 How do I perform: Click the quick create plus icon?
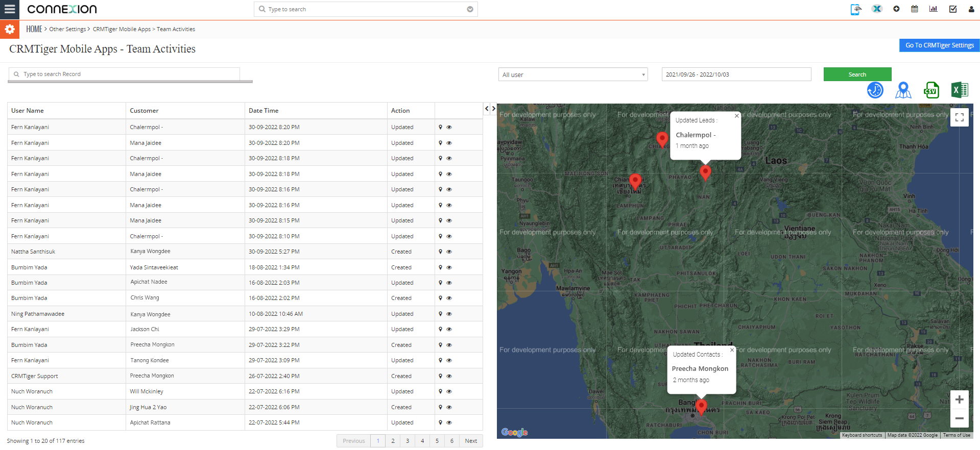pyautogui.click(x=896, y=9)
